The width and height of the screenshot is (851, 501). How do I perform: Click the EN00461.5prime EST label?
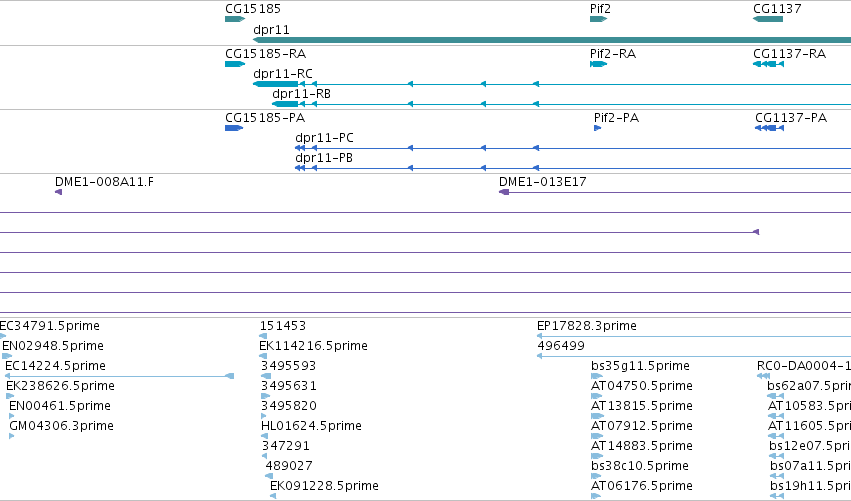[x=60, y=406]
